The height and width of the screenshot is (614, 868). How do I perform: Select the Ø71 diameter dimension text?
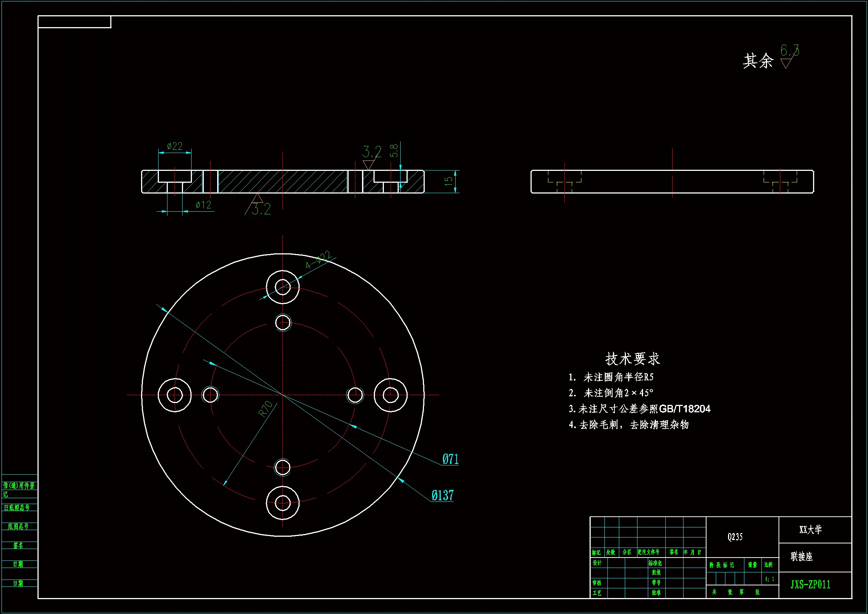point(450,459)
